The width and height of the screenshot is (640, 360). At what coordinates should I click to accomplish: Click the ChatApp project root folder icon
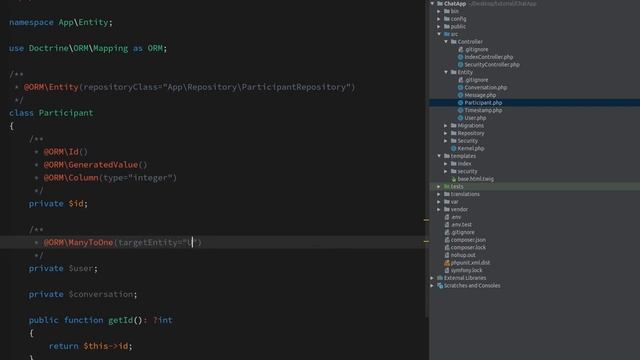tap(440, 4)
